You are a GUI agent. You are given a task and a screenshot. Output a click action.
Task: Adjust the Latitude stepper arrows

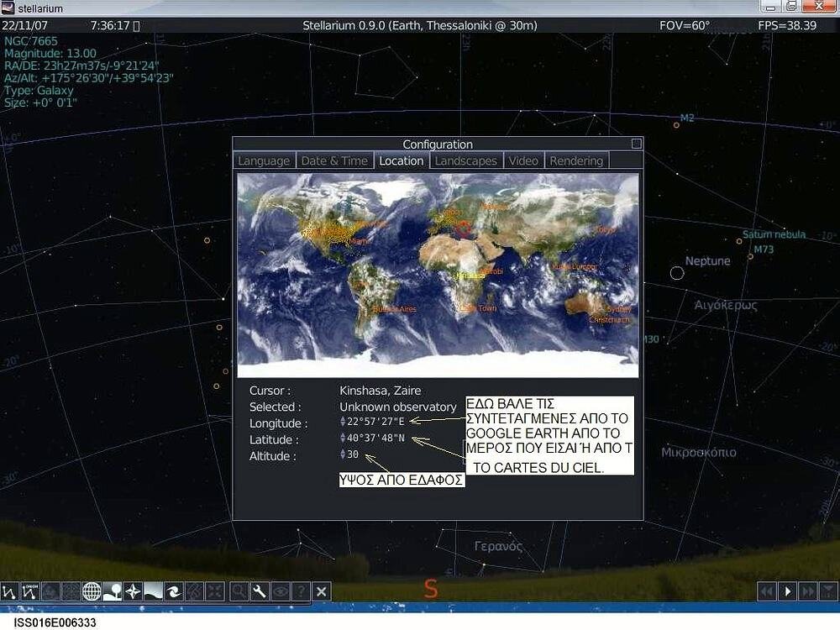(x=343, y=438)
